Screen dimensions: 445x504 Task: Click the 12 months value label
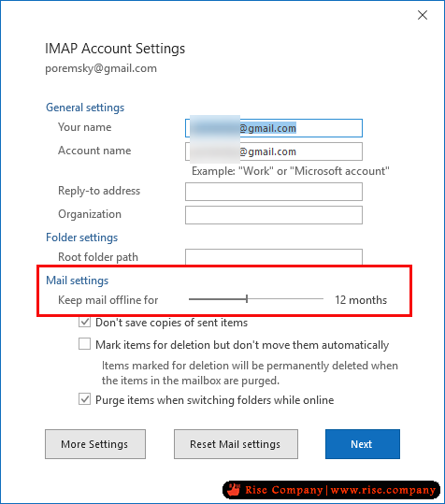(361, 300)
